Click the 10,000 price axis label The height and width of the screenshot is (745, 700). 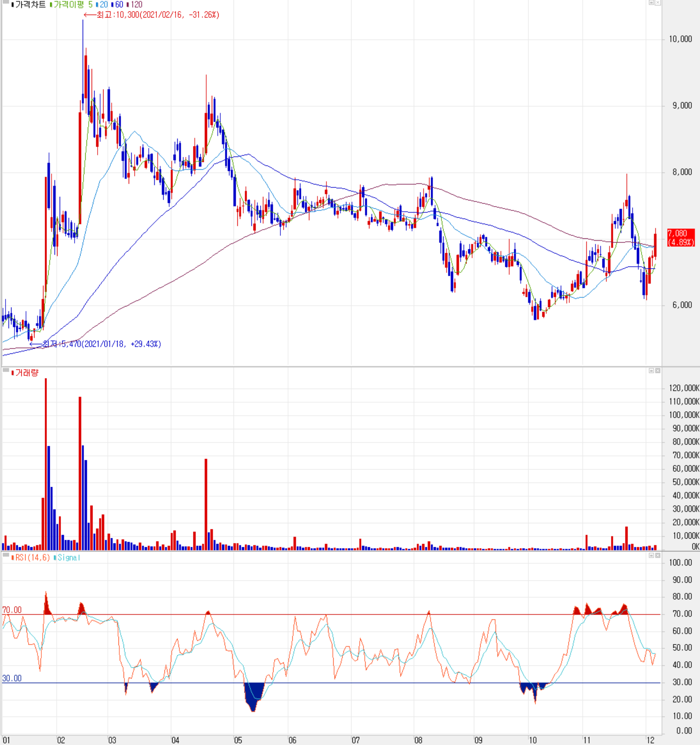[x=680, y=39]
